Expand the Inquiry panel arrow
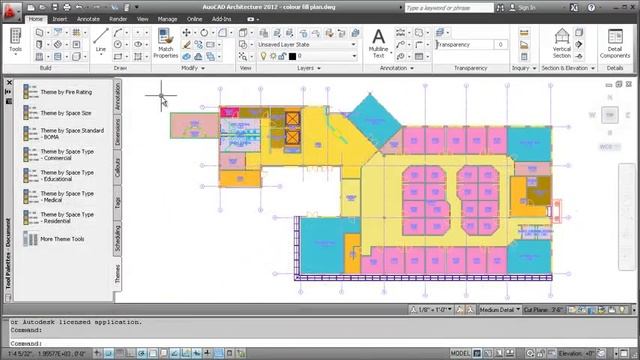This screenshot has width=640, height=360. pyautogui.click(x=534, y=68)
